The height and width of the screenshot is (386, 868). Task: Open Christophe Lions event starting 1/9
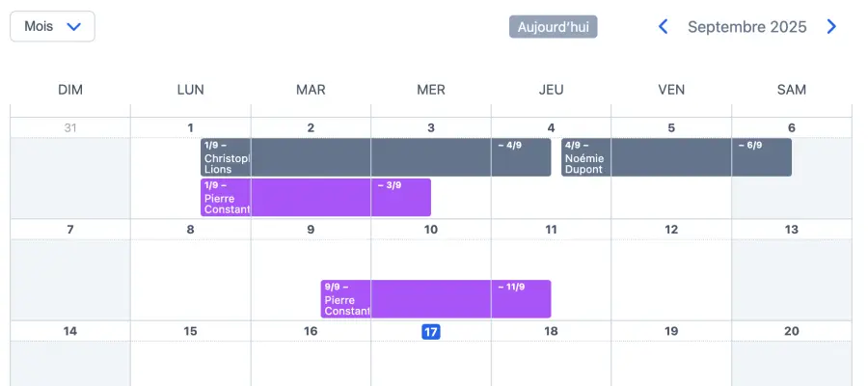pos(375,157)
